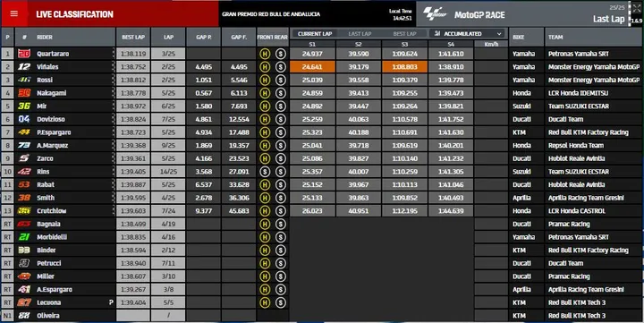This screenshot has height=323, width=644.
Task: Select the Bagnaia retired rider row
Action: point(322,224)
